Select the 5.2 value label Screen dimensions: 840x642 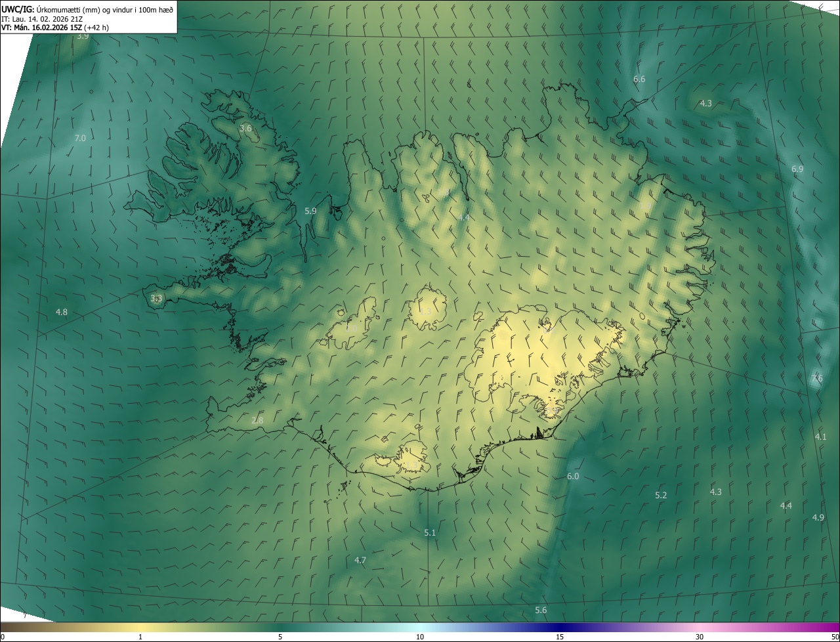pos(661,495)
